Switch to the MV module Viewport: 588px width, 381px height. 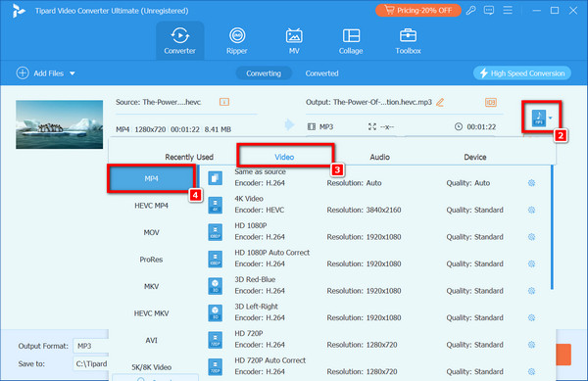pos(294,41)
